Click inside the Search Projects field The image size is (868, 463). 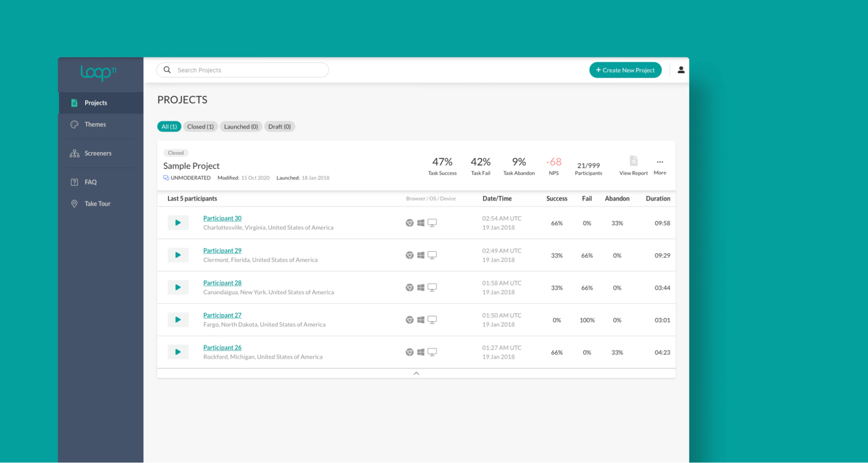241,70
